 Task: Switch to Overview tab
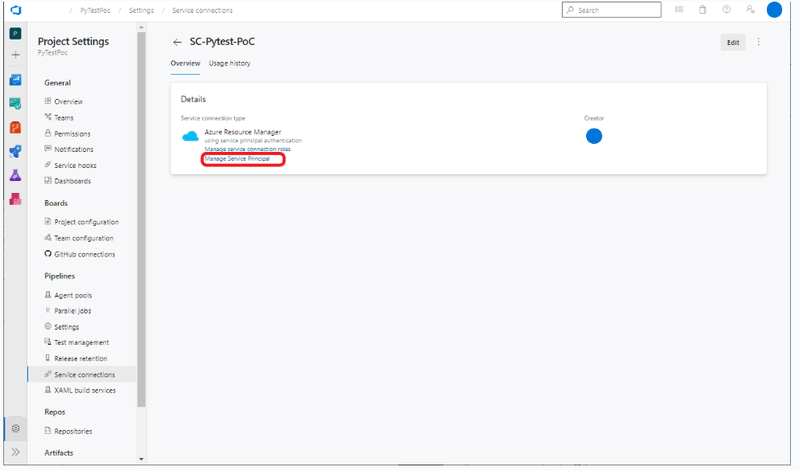tap(185, 63)
